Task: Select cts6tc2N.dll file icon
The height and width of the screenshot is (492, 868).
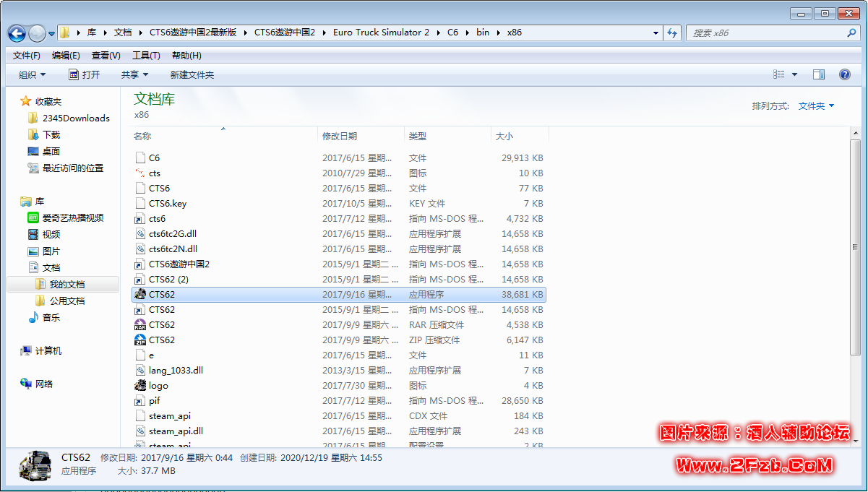Action: tap(140, 249)
